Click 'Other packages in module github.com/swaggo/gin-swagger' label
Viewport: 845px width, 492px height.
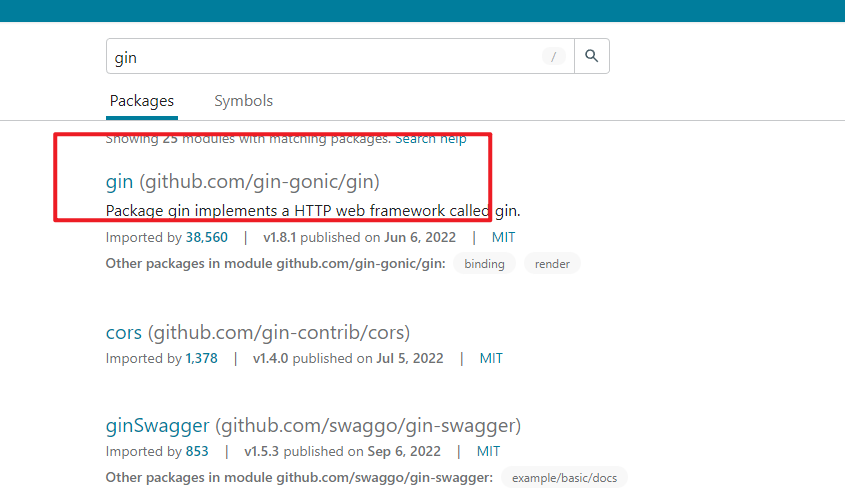click(299, 477)
